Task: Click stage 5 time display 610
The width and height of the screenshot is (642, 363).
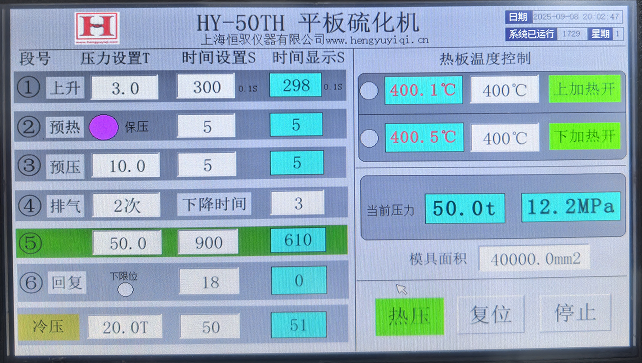Action: tap(298, 240)
